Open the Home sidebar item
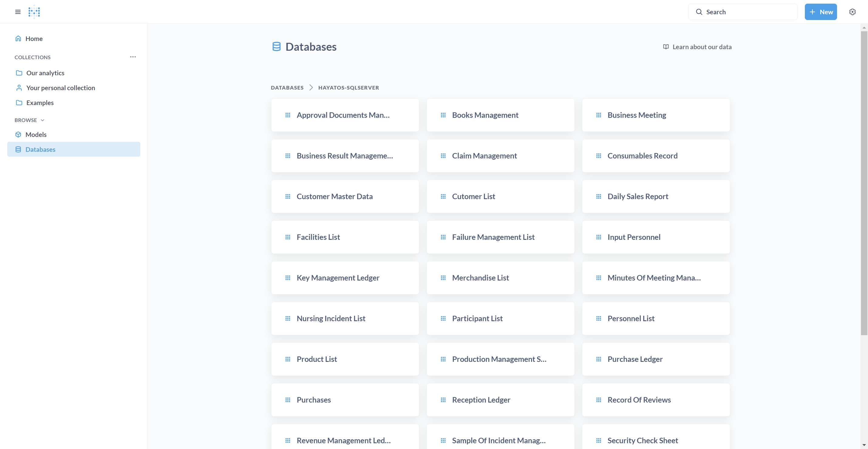 [74, 38]
